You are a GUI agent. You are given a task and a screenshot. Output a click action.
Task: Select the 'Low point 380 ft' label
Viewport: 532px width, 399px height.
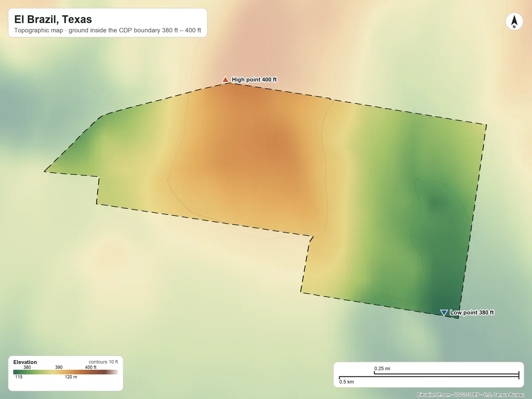point(472,313)
